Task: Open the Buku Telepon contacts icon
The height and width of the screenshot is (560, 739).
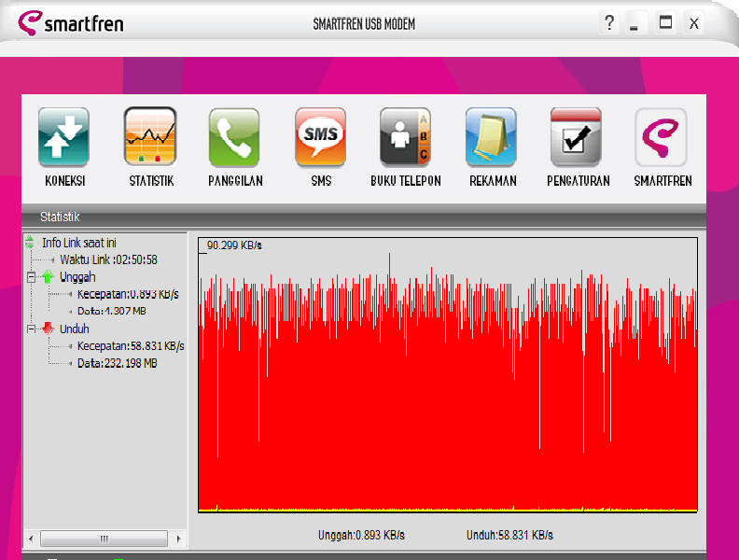Action: tap(405, 136)
